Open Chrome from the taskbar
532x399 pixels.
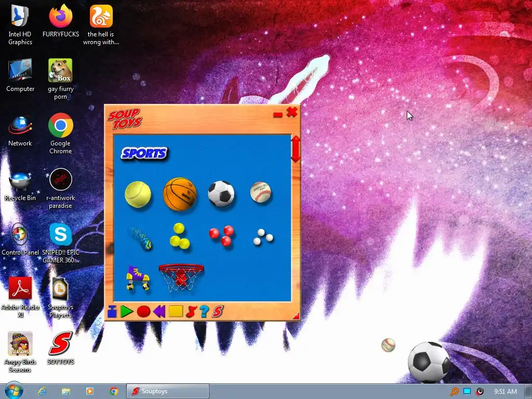pos(114,391)
